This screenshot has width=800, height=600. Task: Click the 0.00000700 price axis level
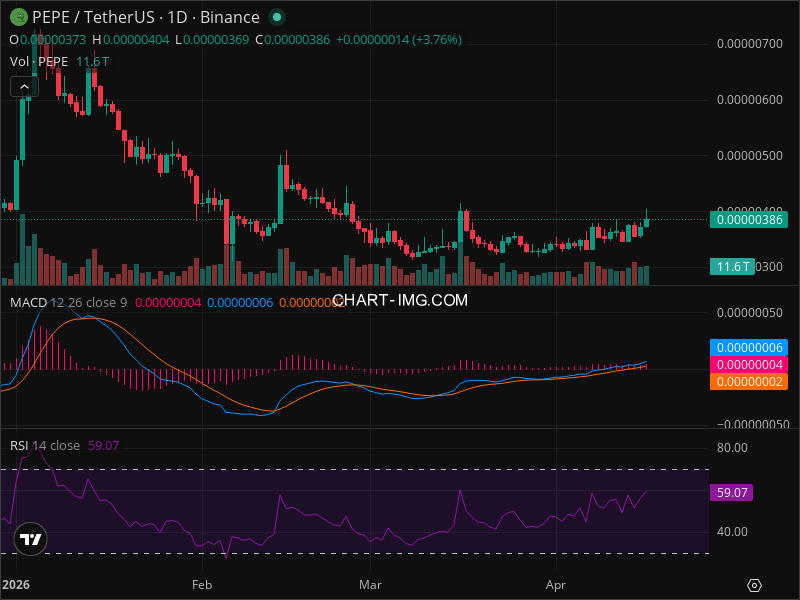749,44
